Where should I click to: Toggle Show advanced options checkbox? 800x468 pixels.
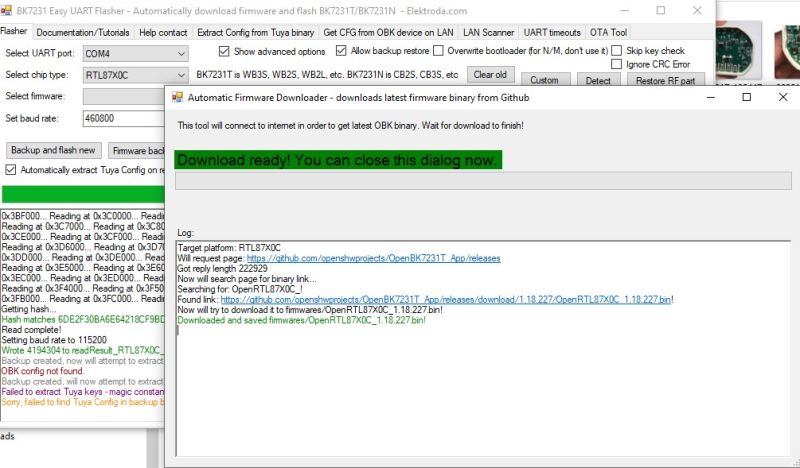pos(223,52)
